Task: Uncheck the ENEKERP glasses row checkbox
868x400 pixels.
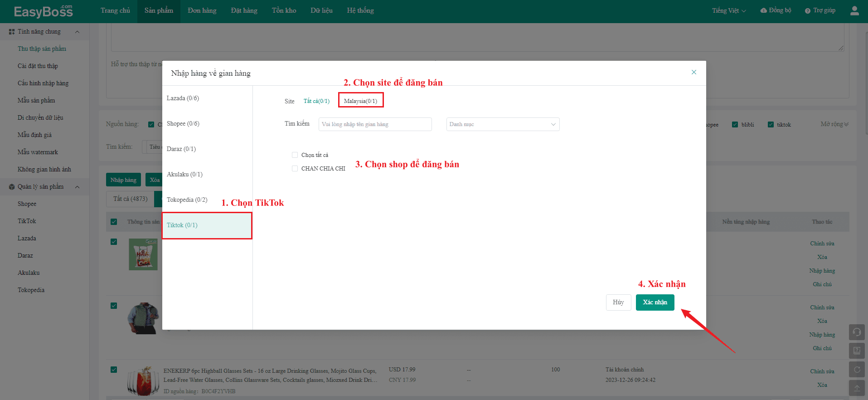Action: click(114, 370)
